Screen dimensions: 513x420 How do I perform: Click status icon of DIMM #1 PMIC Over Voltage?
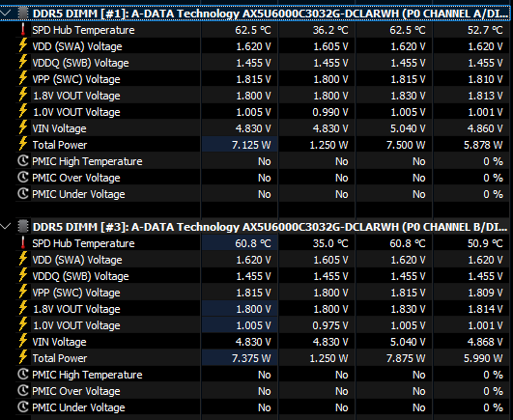23,178
